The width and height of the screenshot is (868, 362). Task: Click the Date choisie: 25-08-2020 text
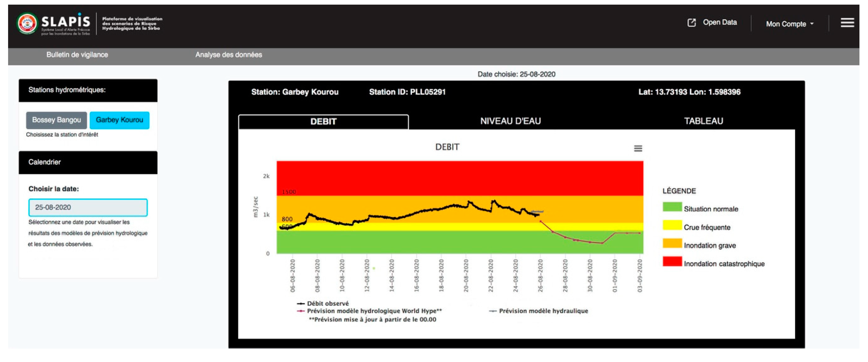(x=516, y=74)
